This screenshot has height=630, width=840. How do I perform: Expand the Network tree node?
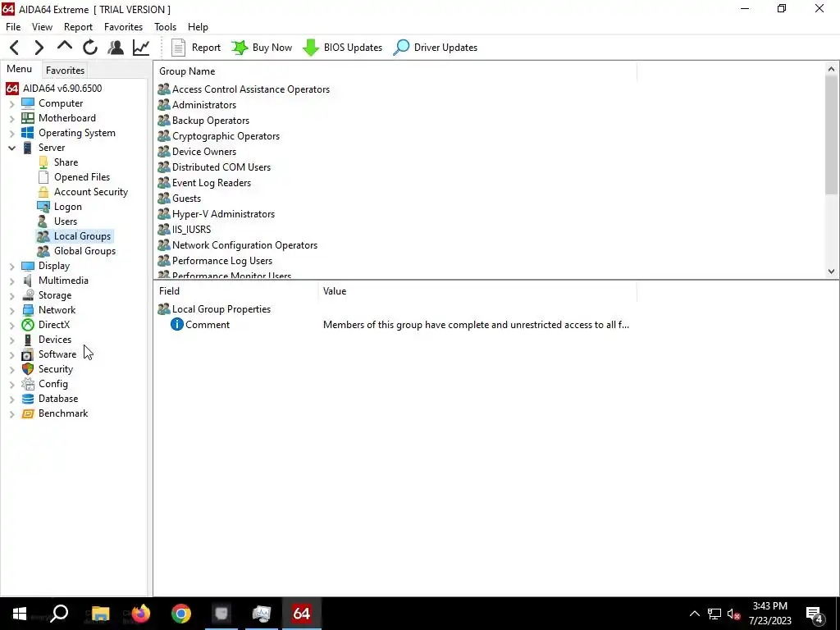[11, 310]
